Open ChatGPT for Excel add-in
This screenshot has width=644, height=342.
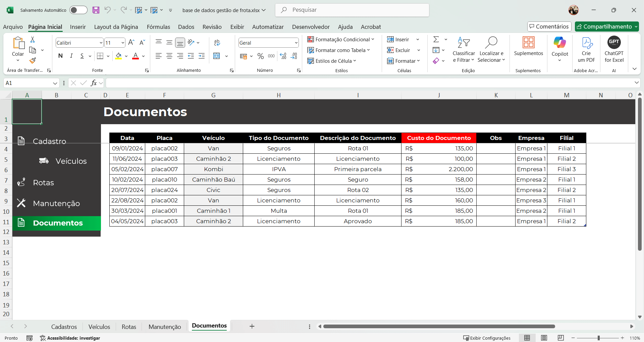coord(614,43)
